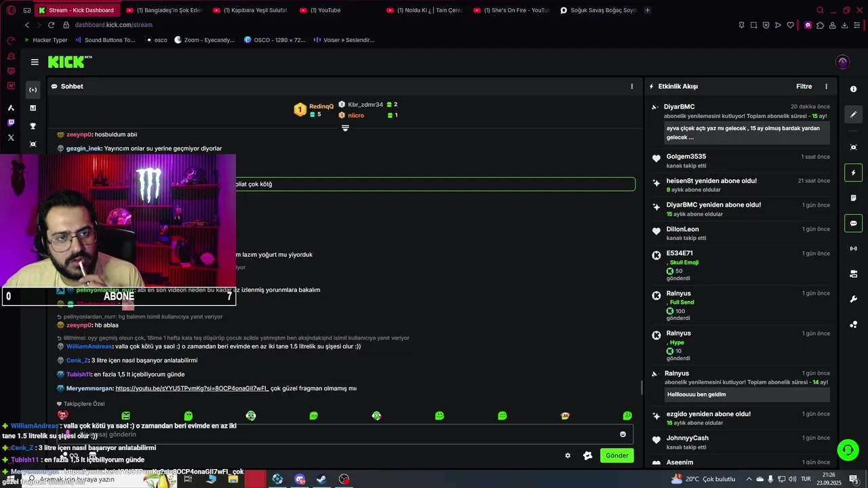Open Zoom - Eyecandy bookmark
Viewport: 868px width, 488px height.
pos(204,40)
